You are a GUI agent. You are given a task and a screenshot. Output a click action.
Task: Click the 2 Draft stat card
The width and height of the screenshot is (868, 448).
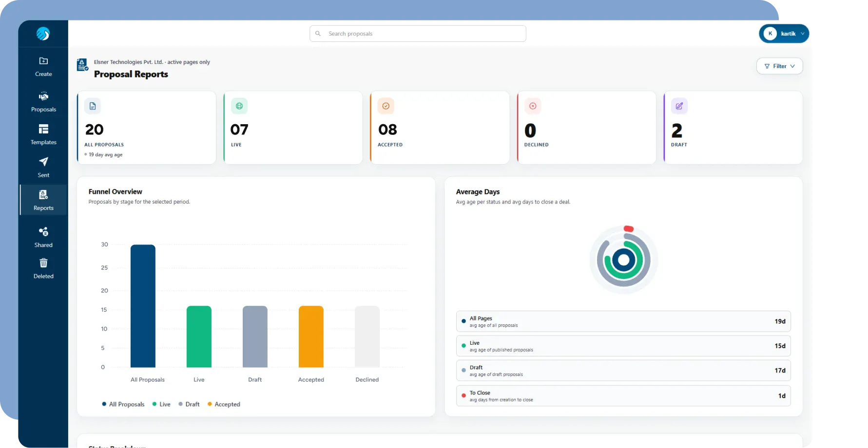[x=733, y=128]
